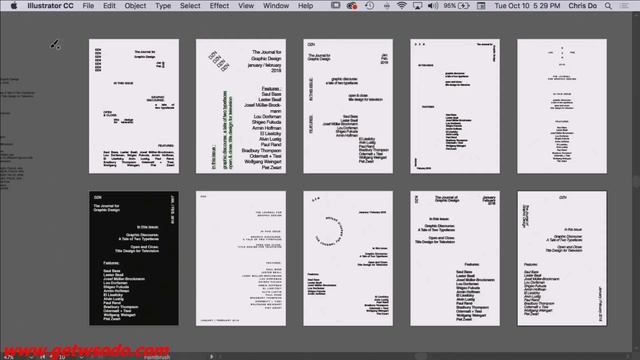Open the View menu
This screenshot has height=360, width=640.
(246, 6)
